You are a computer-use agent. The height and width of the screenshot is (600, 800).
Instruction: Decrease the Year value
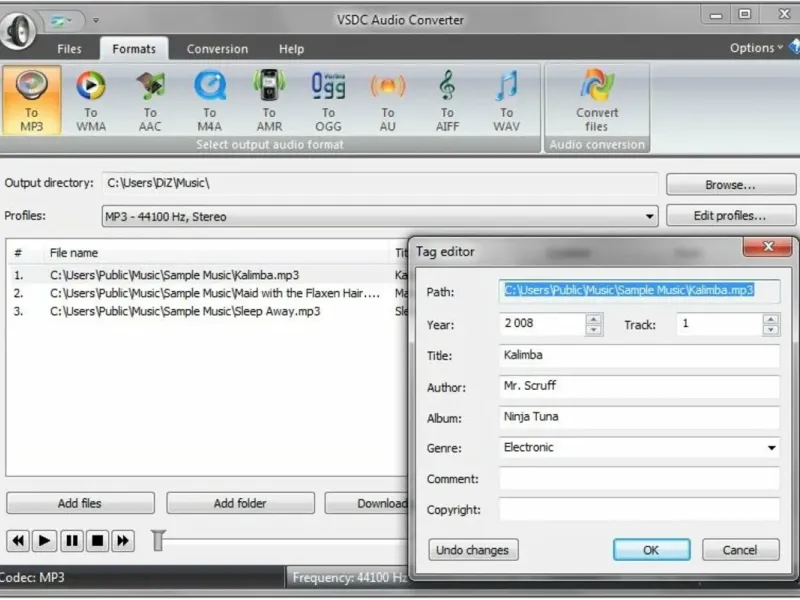pos(593,330)
